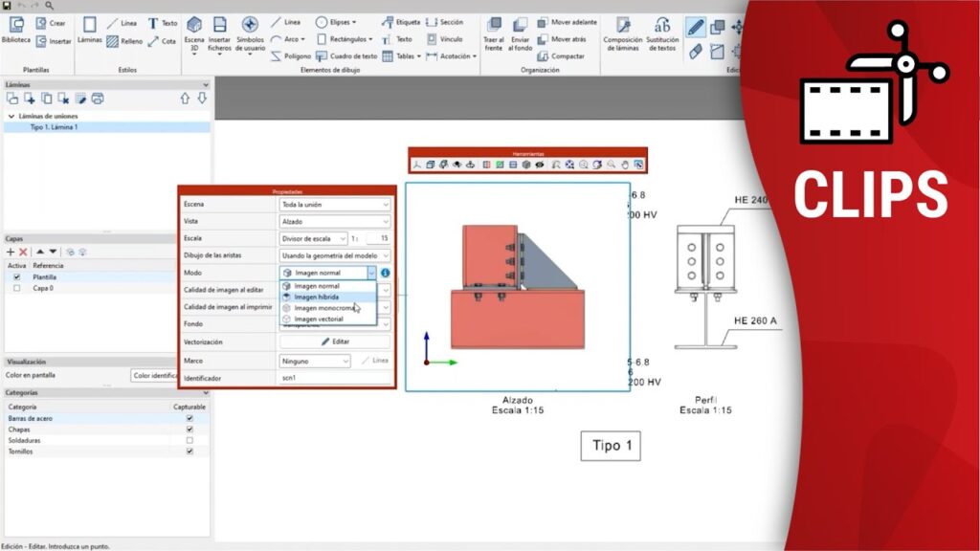This screenshot has width=980, height=551.
Task: Uncheck the Plantilla layer active checkbox
Action: tap(16, 276)
